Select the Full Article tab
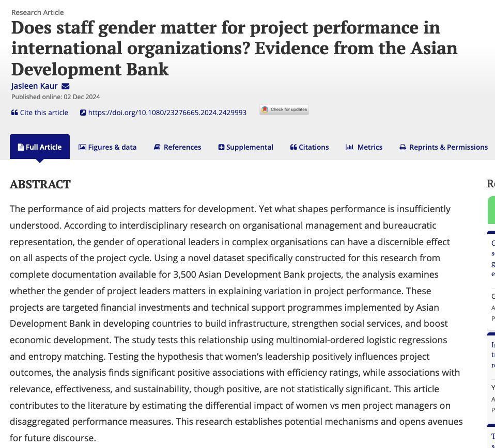Viewport: 495px width, 448px height. (40, 147)
